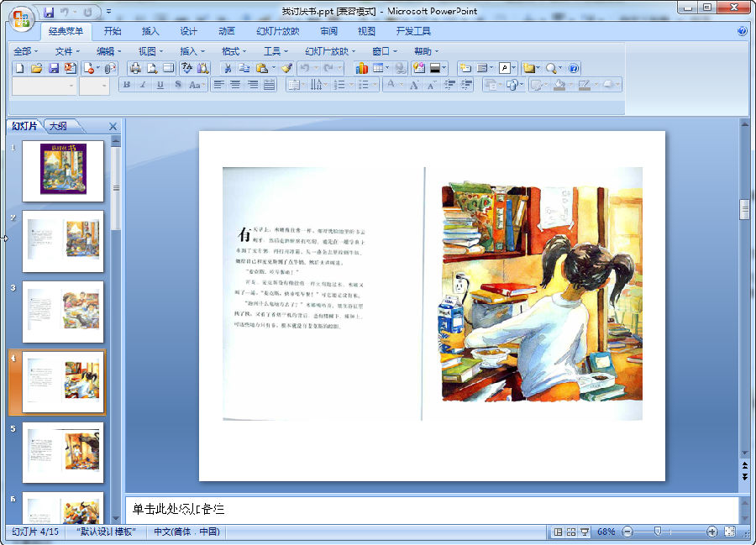Align text left
The image size is (756, 545).
219,86
